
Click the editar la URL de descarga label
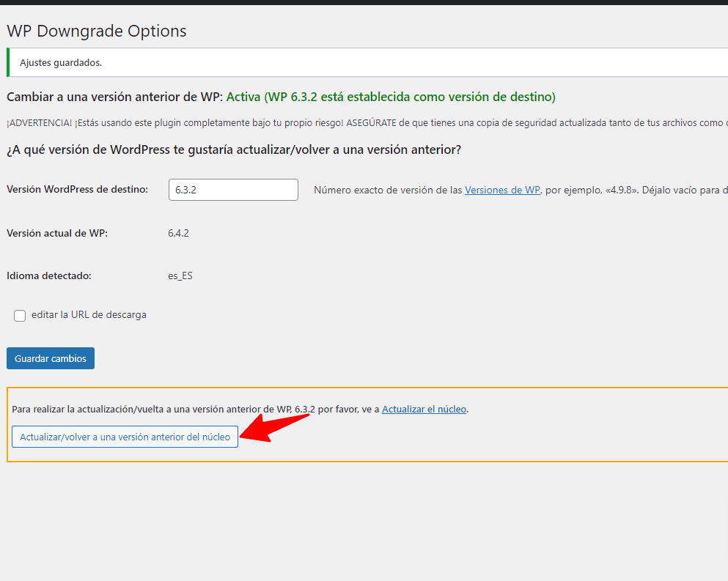89,314
